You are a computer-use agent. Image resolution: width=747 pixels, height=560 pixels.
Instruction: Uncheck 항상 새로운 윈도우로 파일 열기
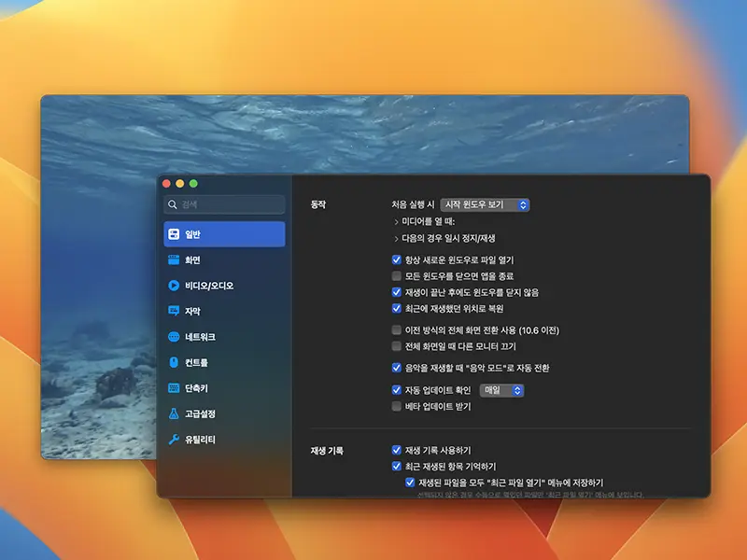click(396, 259)
